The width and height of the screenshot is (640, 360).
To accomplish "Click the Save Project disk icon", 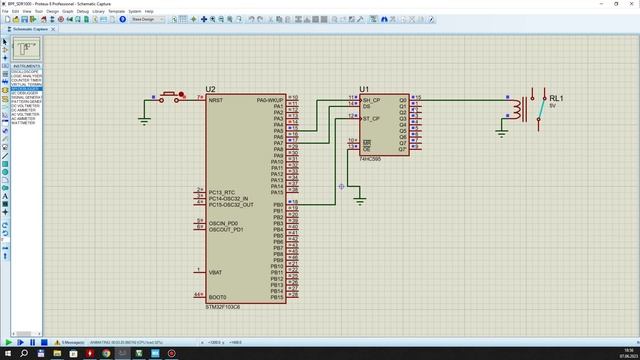I will click(24, 19).
